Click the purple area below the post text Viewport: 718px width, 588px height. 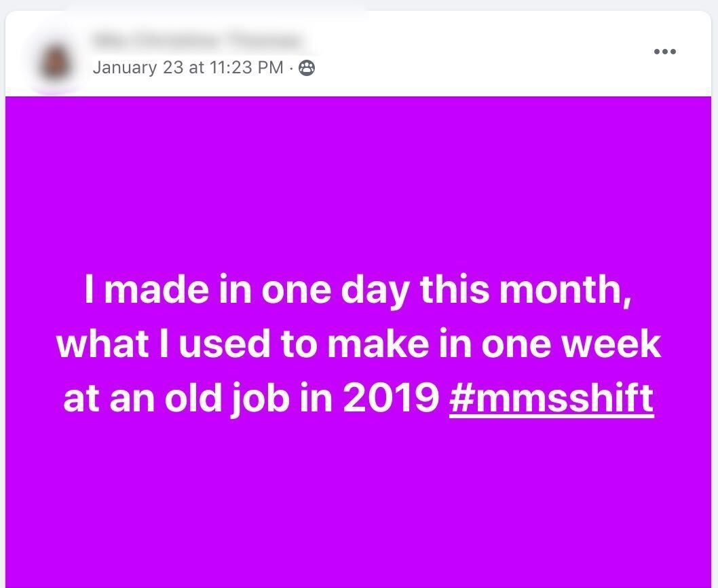pyautogui.click(x=358, y=502)
